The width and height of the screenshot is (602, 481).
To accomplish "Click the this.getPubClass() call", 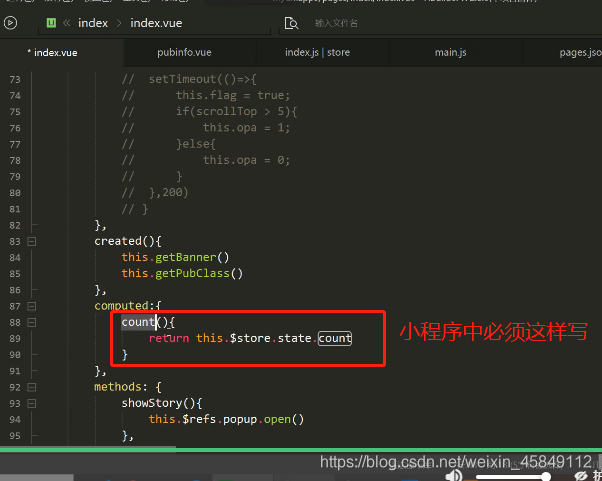I will pos(182,273).
